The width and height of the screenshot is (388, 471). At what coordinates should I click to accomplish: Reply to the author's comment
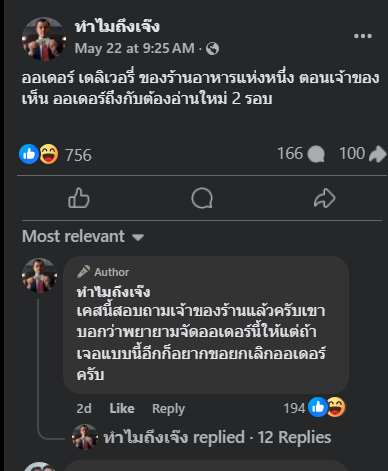[168, 409]
